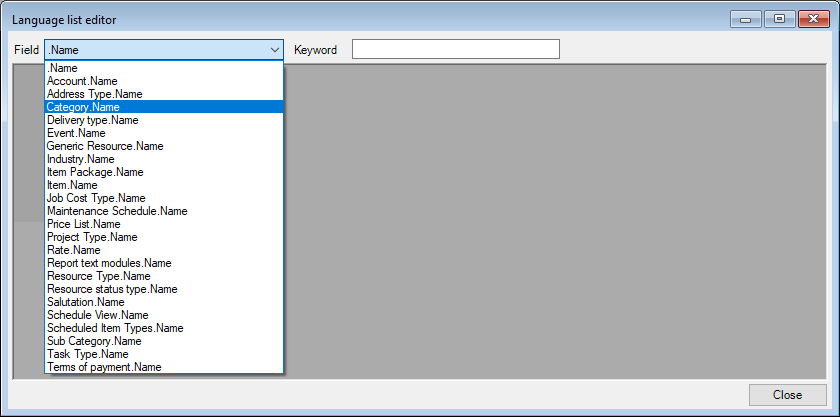
Task: Pick Report text modules.Name option
Action: click(x=108, y=263)
